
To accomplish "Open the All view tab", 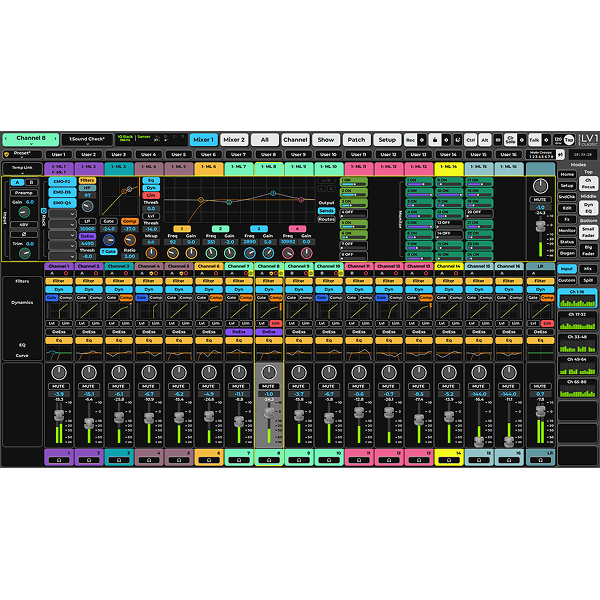I will (264, 140).
